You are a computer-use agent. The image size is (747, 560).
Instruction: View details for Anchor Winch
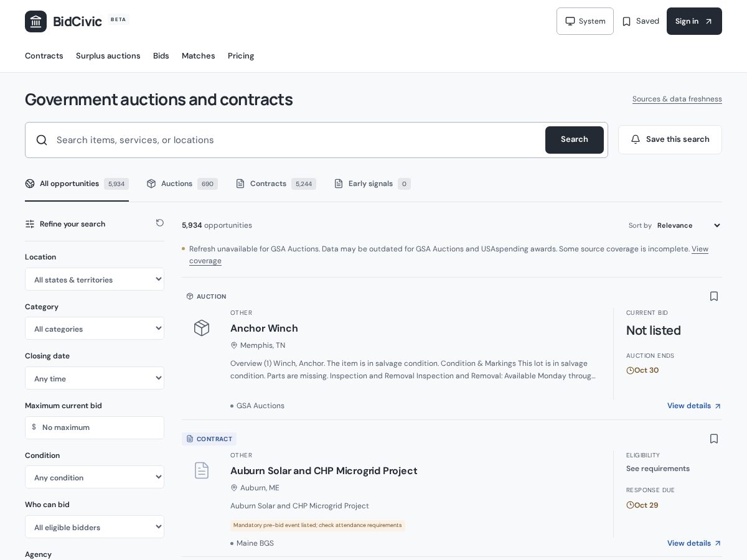pos(694,406)
